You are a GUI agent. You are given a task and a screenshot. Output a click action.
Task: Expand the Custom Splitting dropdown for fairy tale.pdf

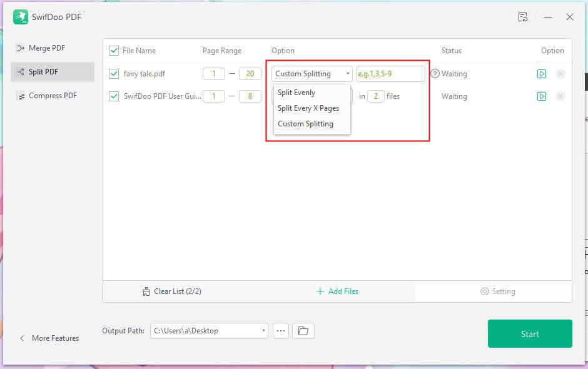tap(312, 74)
